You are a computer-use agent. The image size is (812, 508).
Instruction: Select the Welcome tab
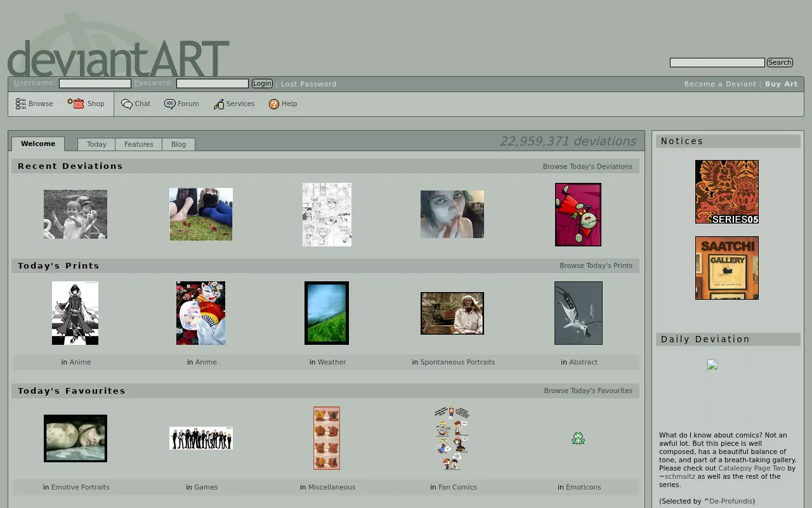(38, 144)
